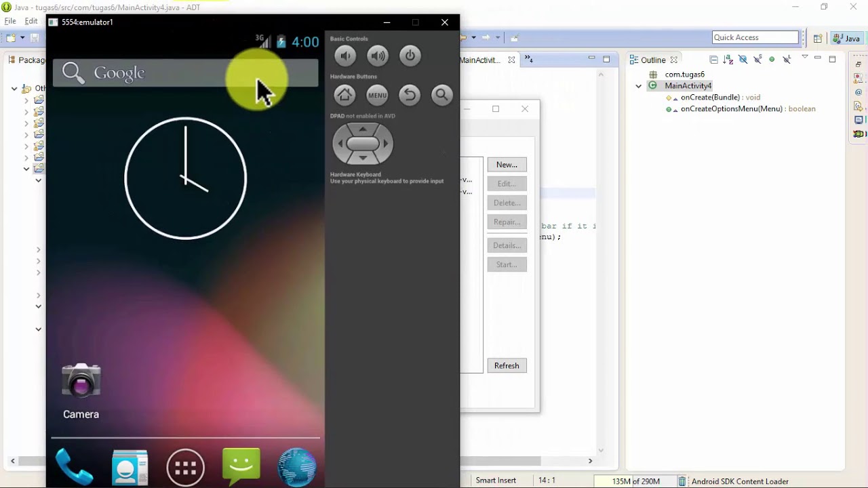Collapse MainActivity4 node in Outline

point(638,86)
